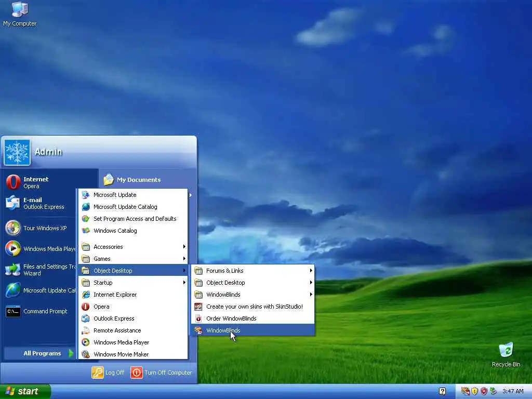Click the 3:47 AM clock
This screenshot has height=399, width=532.
tap(513, 391)
